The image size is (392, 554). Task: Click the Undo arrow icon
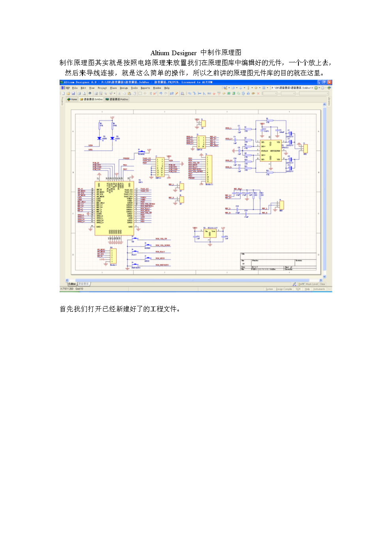pyautogui.click(x=161, y=94)
